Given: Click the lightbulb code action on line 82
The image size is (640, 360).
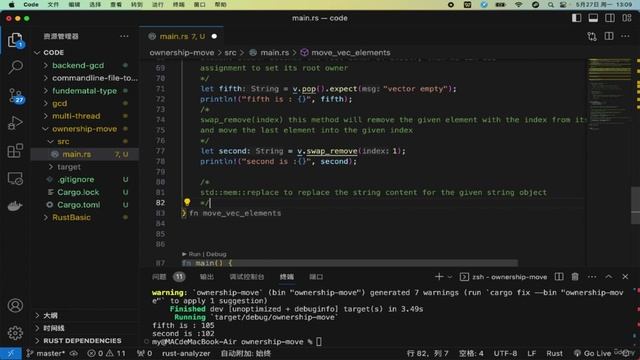Looking at the screenshot, I should point(187,202).
